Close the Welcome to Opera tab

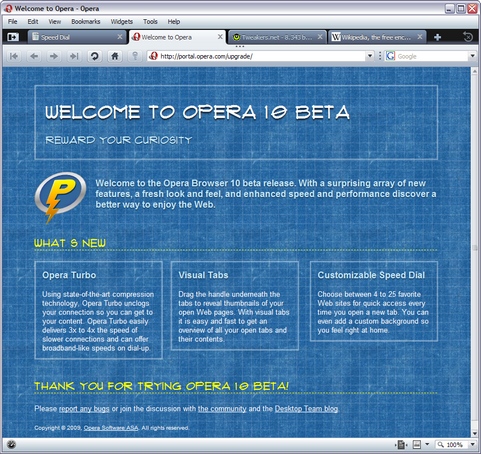[220, 37]
